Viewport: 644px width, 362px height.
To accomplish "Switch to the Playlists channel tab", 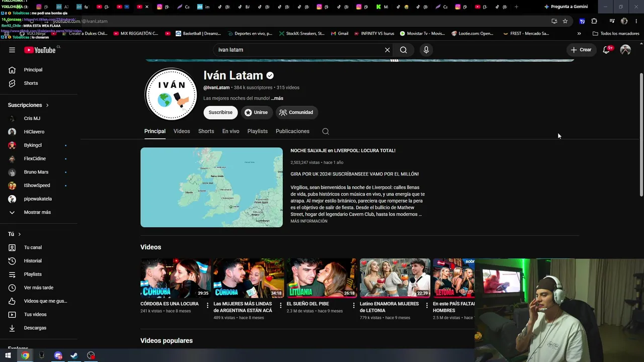I will tap(258, 131).
